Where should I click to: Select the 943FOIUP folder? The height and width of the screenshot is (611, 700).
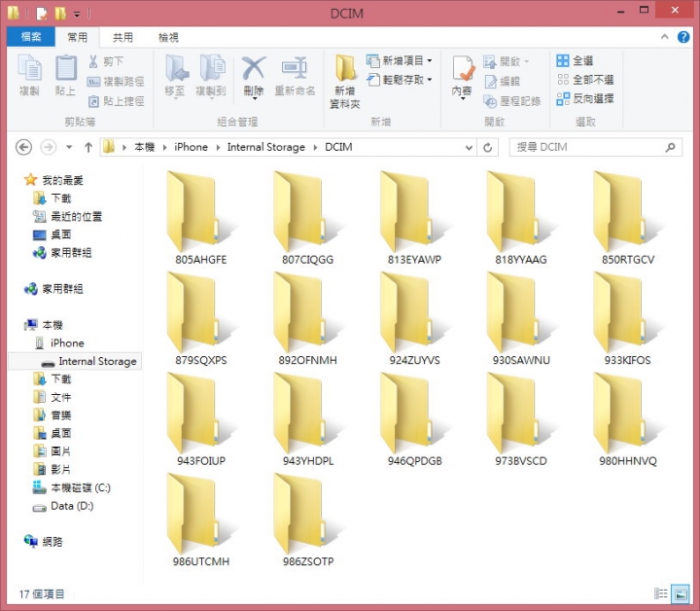[x=201, y=419]
